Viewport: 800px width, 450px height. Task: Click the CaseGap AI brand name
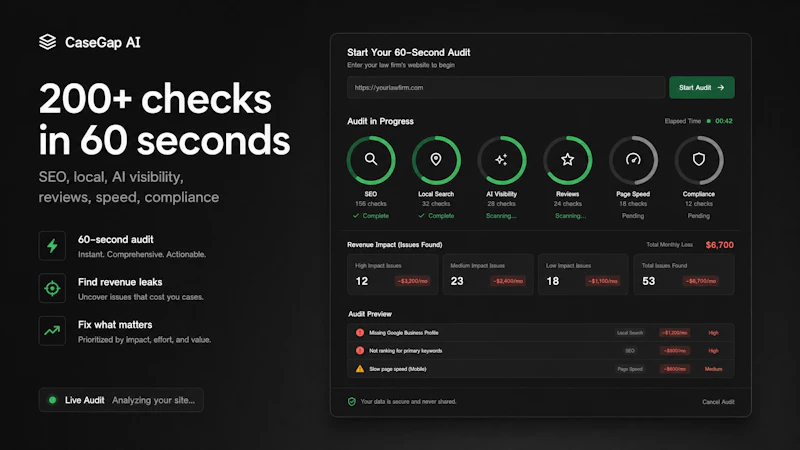click(x=103, y=42)
